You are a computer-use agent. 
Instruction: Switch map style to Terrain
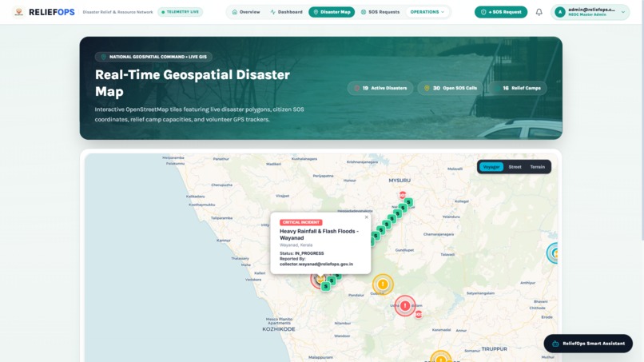(537, 167)
